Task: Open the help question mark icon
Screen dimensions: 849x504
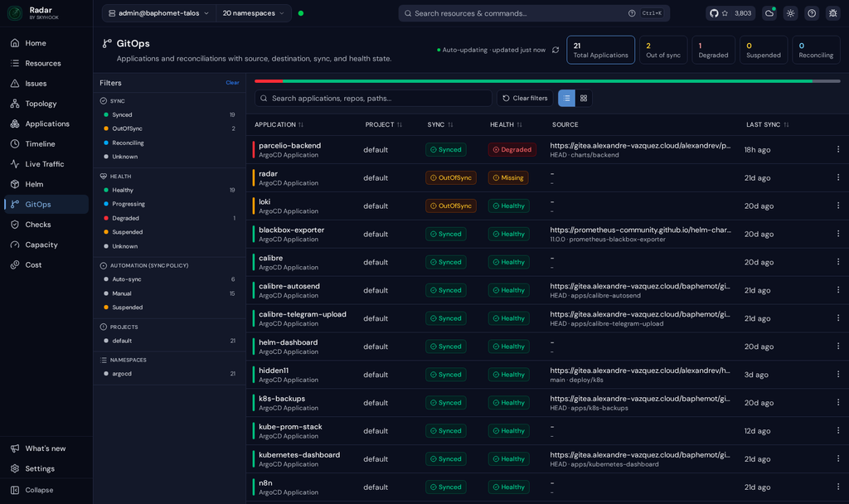Action: click(x=812, y=13)
